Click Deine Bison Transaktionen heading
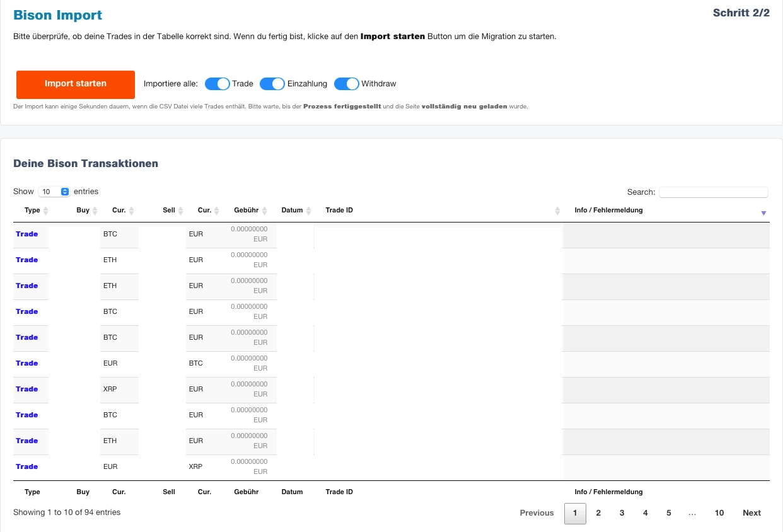The height and width of the screenshot is (532, 783). click(86, 163)
